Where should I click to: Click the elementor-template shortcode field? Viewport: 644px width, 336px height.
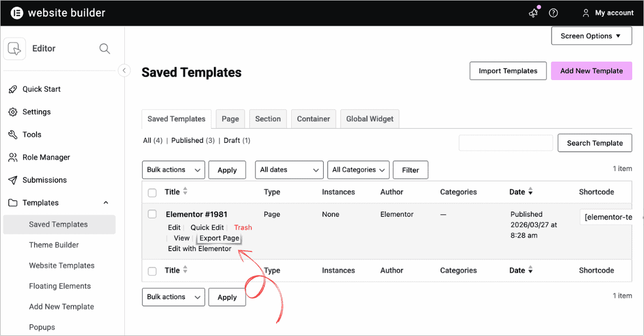coord(606,217)
